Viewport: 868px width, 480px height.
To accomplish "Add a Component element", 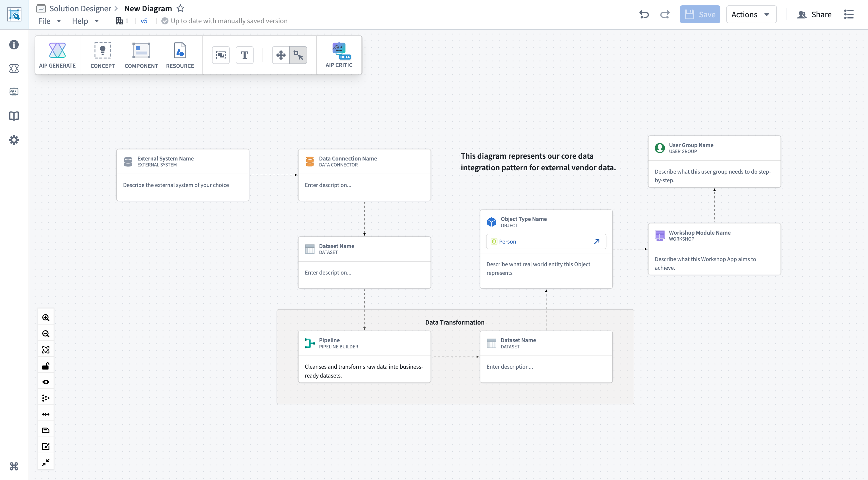I will [x=141, y=55].
